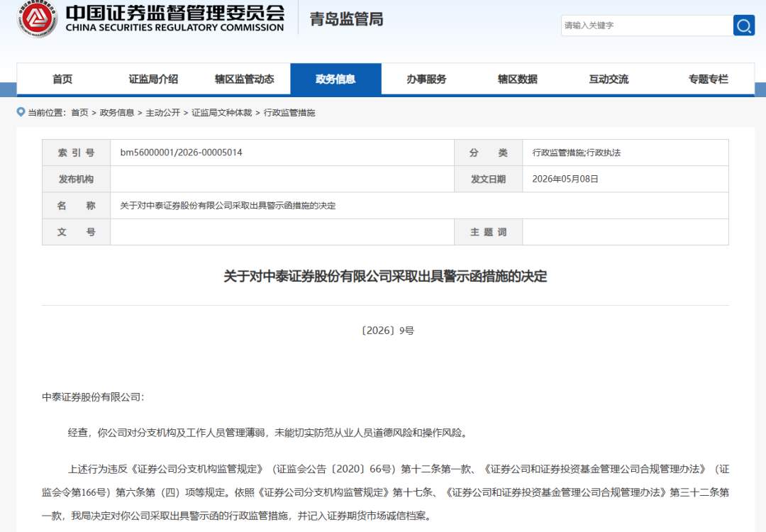Click the paragraph beginning 经查,你公司
The height and width of the screenshot is (532, 766).
[x=268, y=433]
